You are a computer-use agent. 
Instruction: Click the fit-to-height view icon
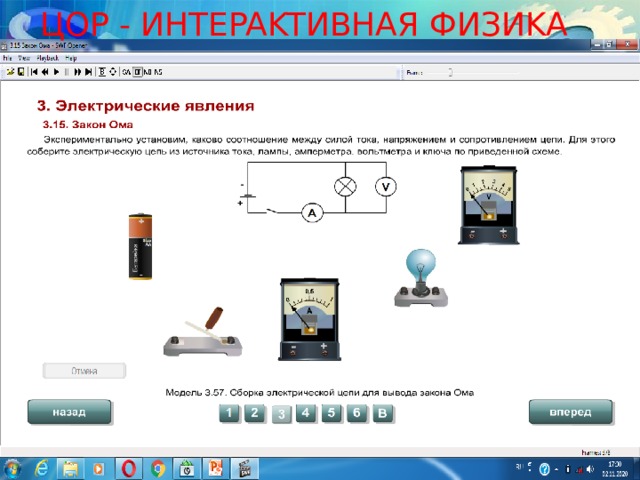tap(102, 72)
